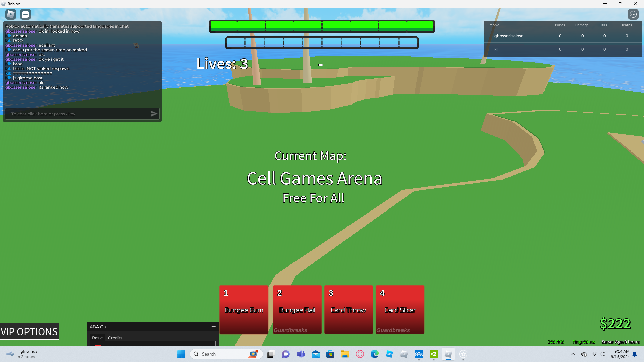
Task: Open the blue people-icon app on taskbar
Action: 419,354
